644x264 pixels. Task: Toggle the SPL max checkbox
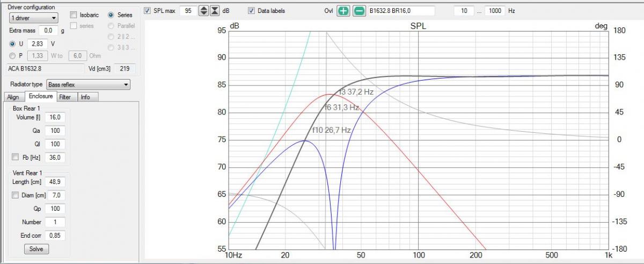coord(148,11)
